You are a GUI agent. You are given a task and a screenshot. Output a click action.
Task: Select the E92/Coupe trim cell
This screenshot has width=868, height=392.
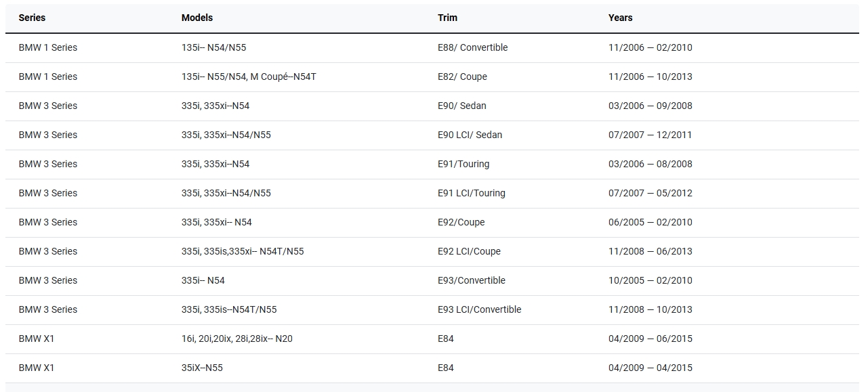[x=461, y=222]
